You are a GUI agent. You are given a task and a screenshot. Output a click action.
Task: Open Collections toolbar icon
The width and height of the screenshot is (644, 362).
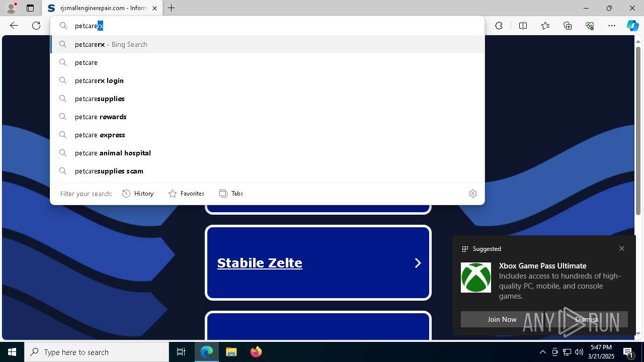[568, 26]
